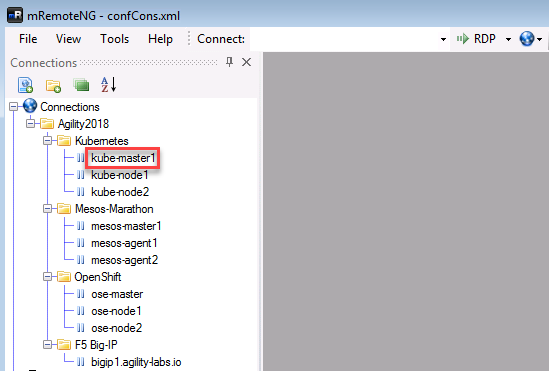Select the F5 Big-IP folder label
549x371 pixels.
96,345
